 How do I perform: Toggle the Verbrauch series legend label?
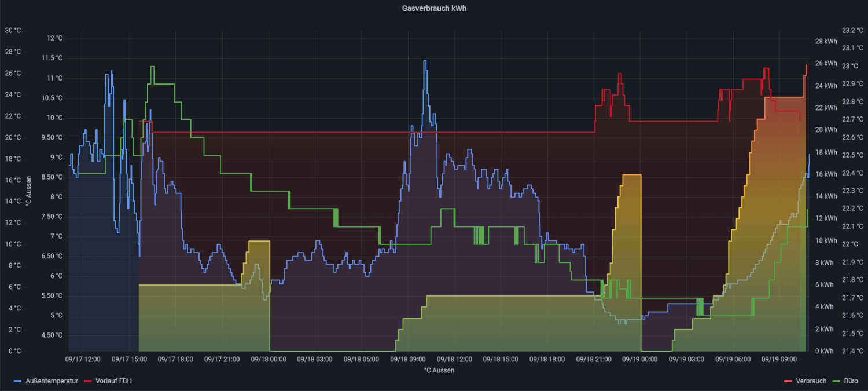[x=810, y=381]
